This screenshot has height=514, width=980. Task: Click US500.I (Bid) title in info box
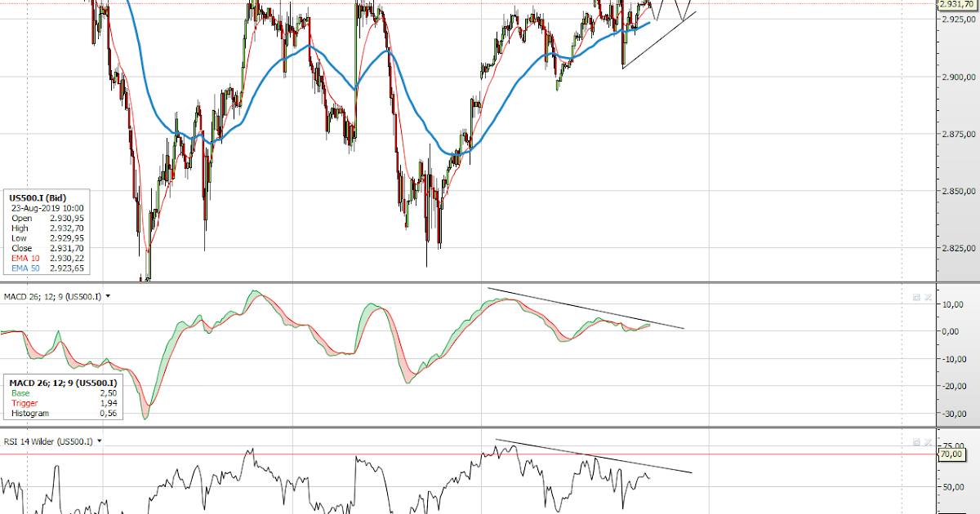click(37, 197)
